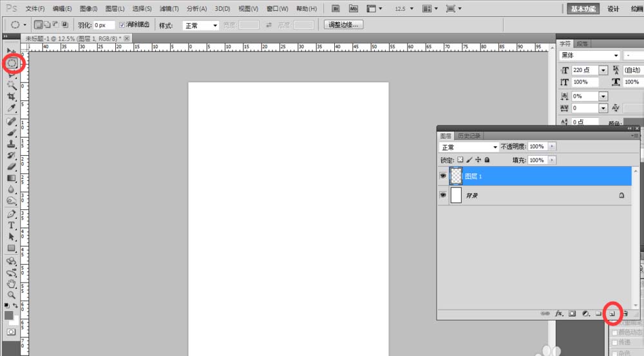Screen dimensions: 644x356
Task: Open the layer styles fx menu
Action: (x=559, y=314)
